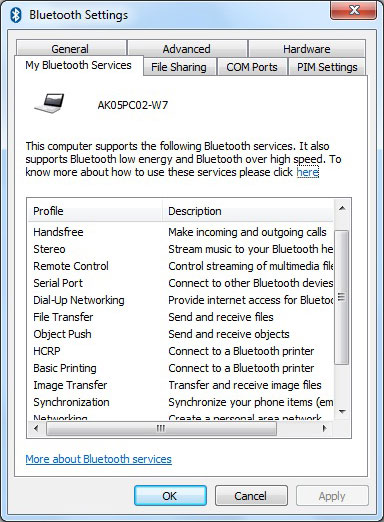Click the horizontal scrollbar thumb under list
Viewport: 384px width, 522px height.
161,428
